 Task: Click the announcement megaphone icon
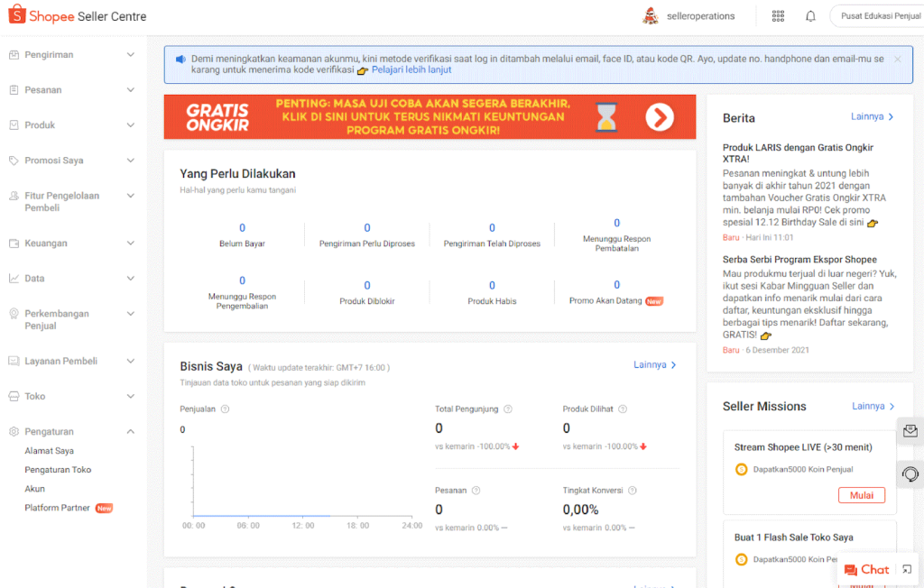pyautogui.click(x=180, y=59)
